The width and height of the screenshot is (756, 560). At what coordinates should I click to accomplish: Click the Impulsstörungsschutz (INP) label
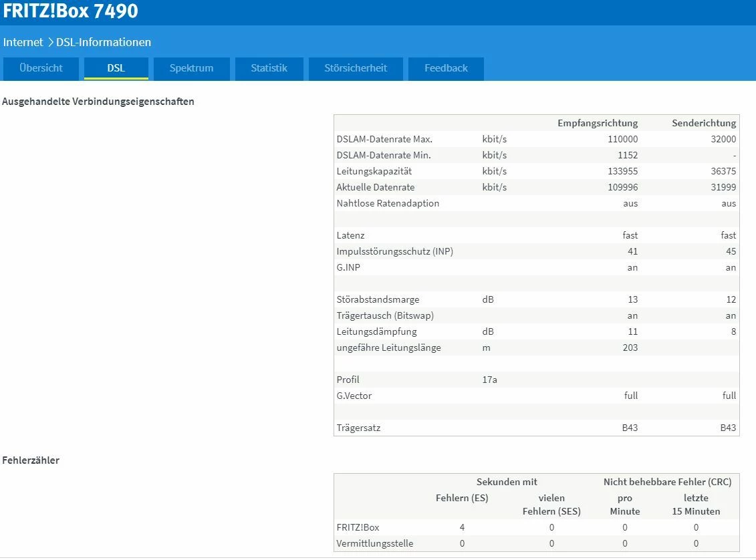click(x=395, y=251)
